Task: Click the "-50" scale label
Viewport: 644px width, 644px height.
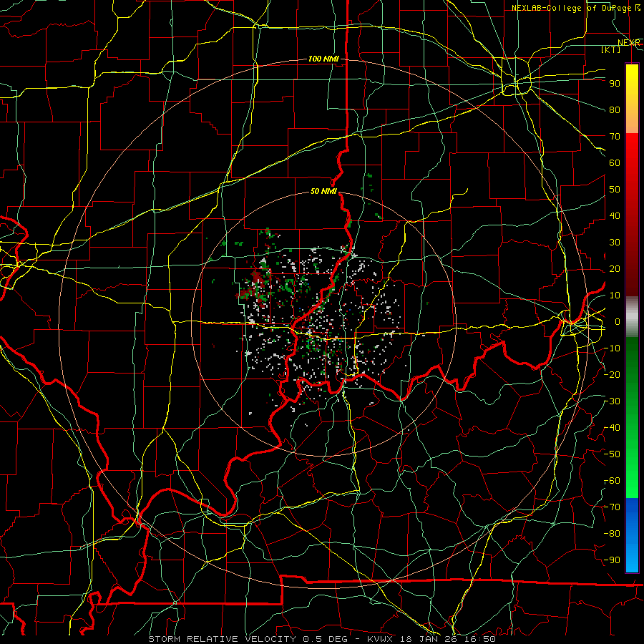Action: point(612,454)
